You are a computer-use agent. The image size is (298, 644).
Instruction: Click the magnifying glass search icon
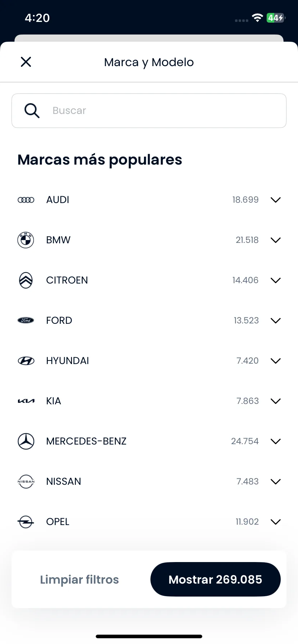pos(32,111)
